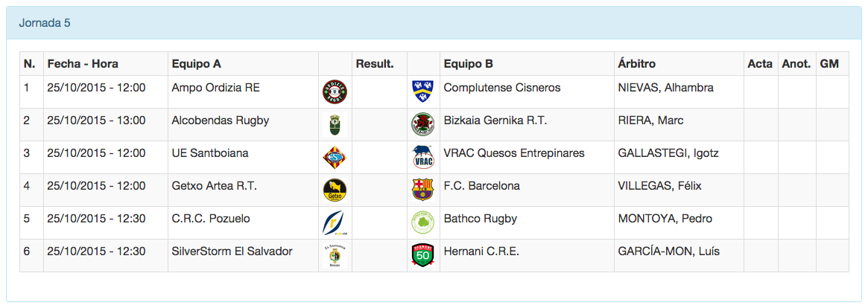The image size is (868, 308).
Task: Click the Alcobendas Rugby team badge
Action: click(334, 125)
